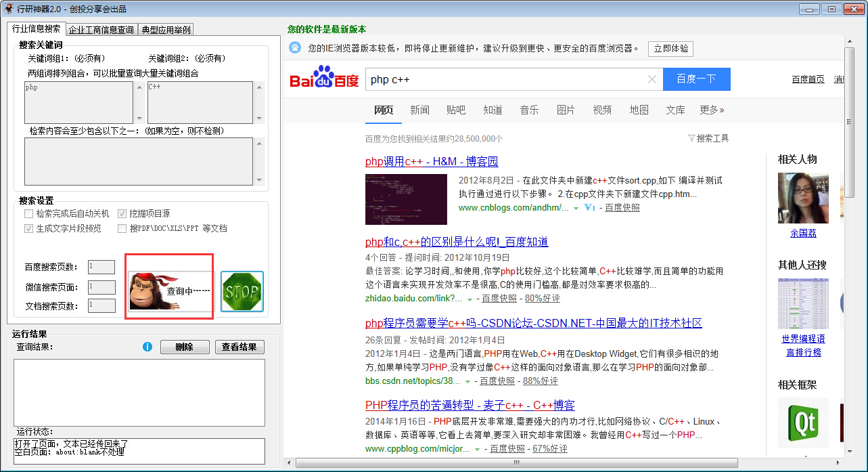The width and height of the screenshot is (868, 472).
Task: Click the down arrow of the 关键词组1 box scrollbar
Action: point(140,118)
